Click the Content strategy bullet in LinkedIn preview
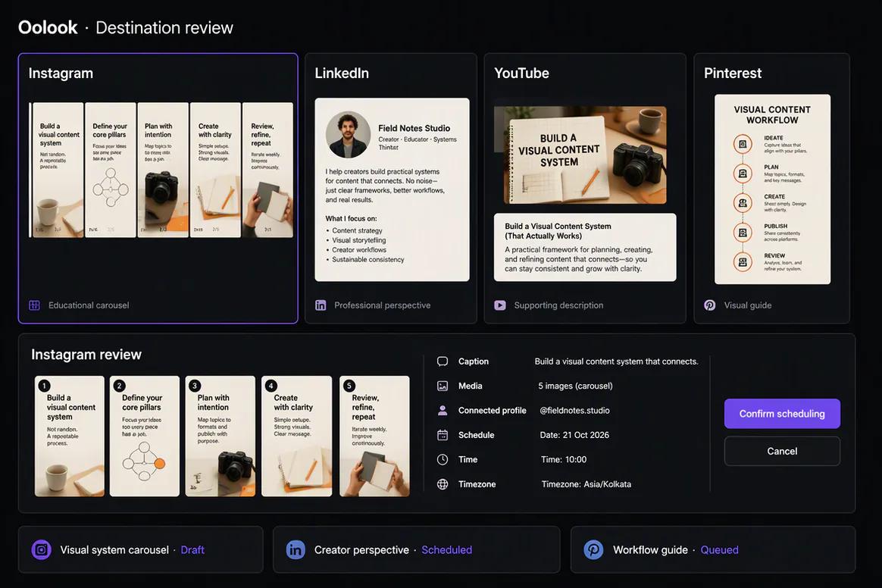 coord(357,230)
